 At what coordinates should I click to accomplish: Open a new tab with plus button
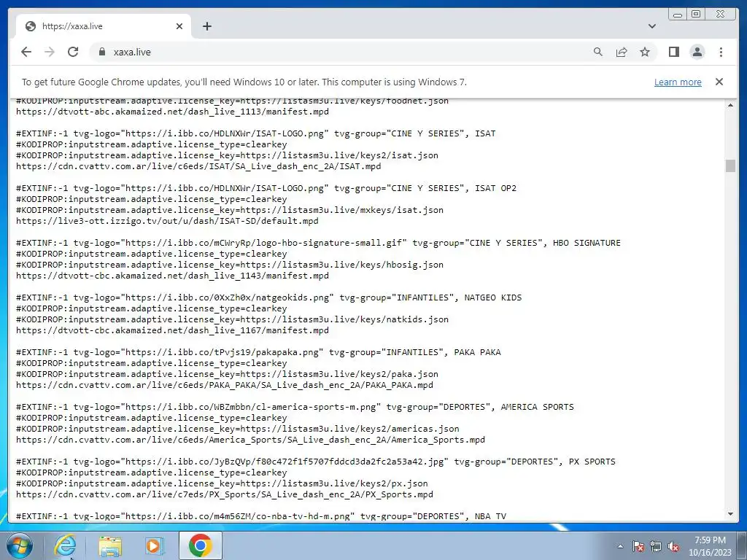coord(206,26)
